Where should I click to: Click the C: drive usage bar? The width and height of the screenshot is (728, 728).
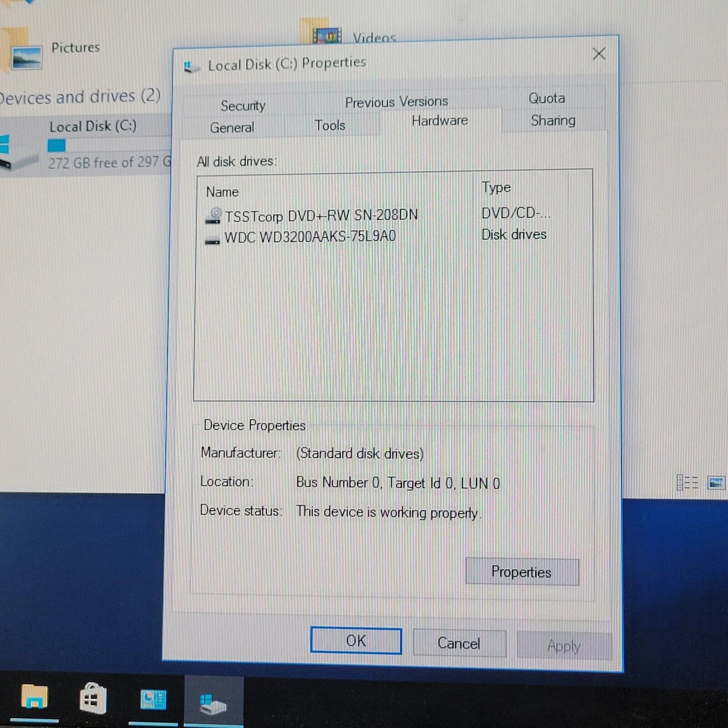click(x=109, y=146)
